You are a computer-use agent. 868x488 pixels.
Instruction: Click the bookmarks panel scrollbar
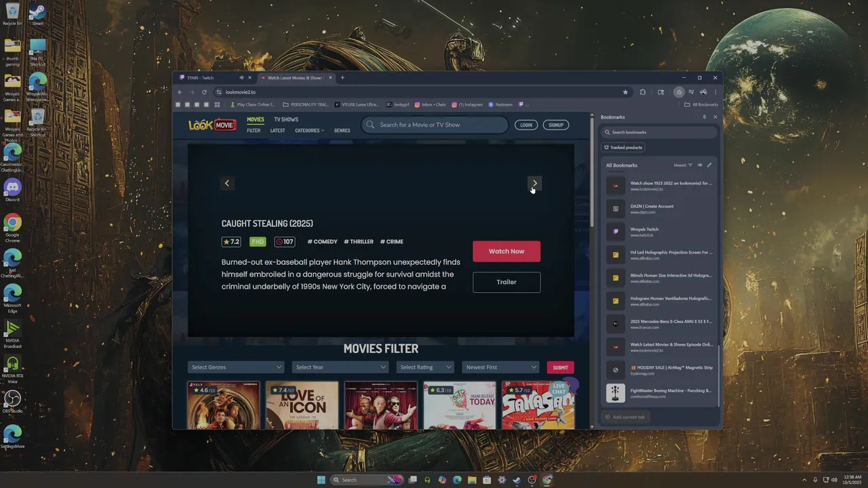719,375
